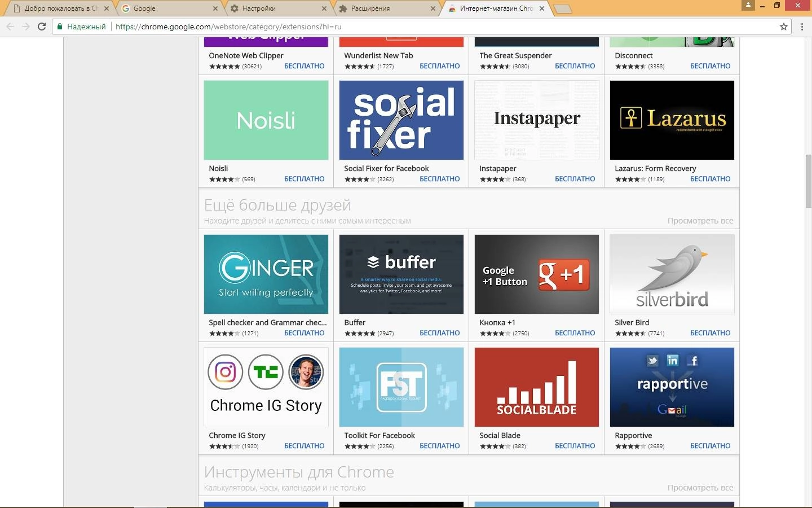Click БЕСПЛАТНО for Social Blade

coord(575,446)
